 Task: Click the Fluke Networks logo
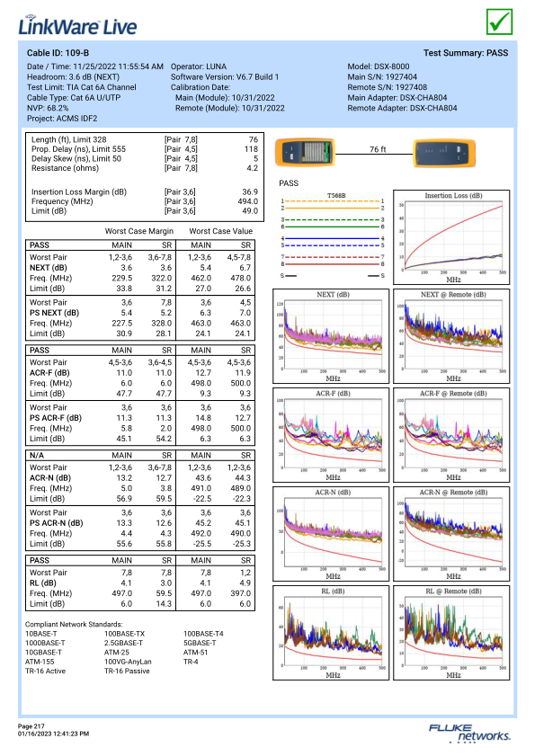pos(468,734)
